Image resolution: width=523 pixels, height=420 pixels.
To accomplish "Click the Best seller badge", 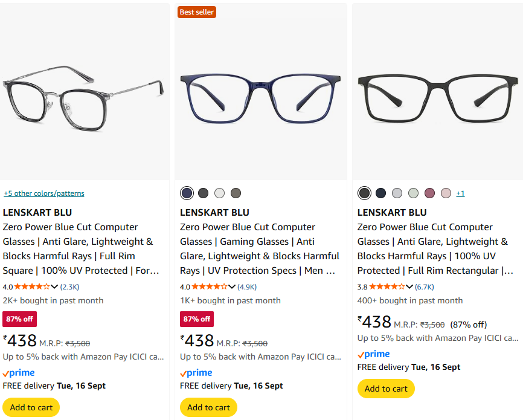I will pos(196,12).
